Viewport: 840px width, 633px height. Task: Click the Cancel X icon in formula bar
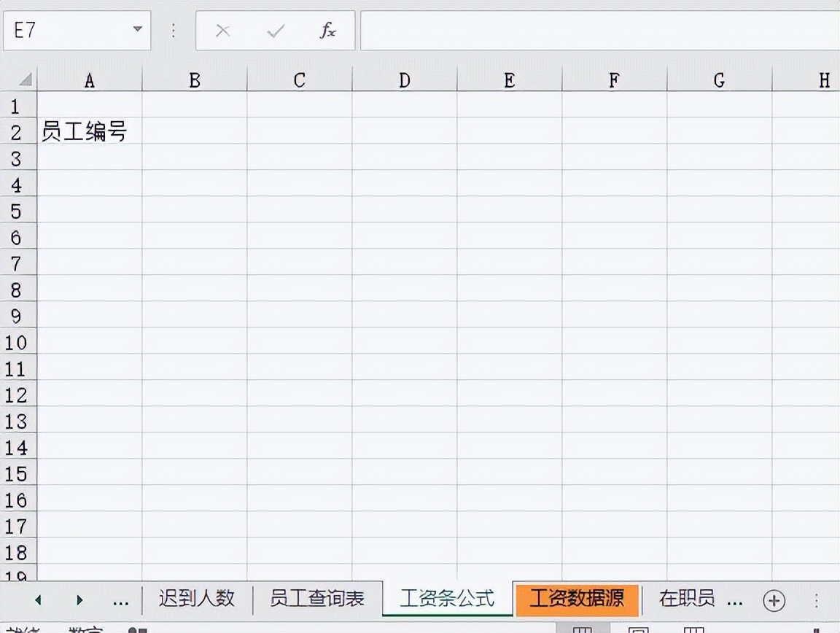coord(223,31)
